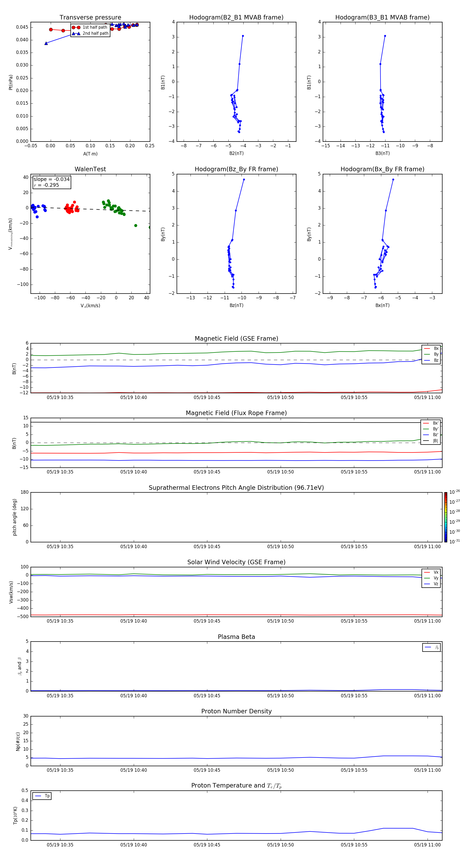Click the "Proton Number Density" title
The height and width of the screenshot is (868, 473).
236,711
